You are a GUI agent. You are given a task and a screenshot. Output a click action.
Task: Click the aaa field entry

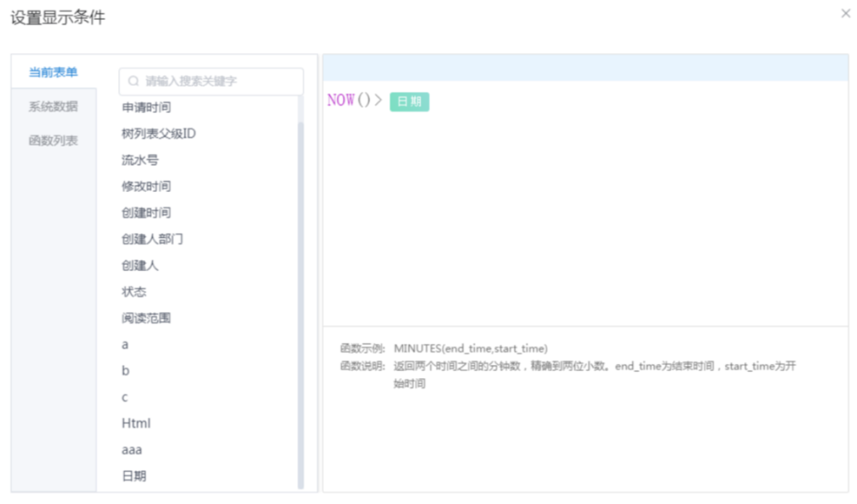coord(132,449)
